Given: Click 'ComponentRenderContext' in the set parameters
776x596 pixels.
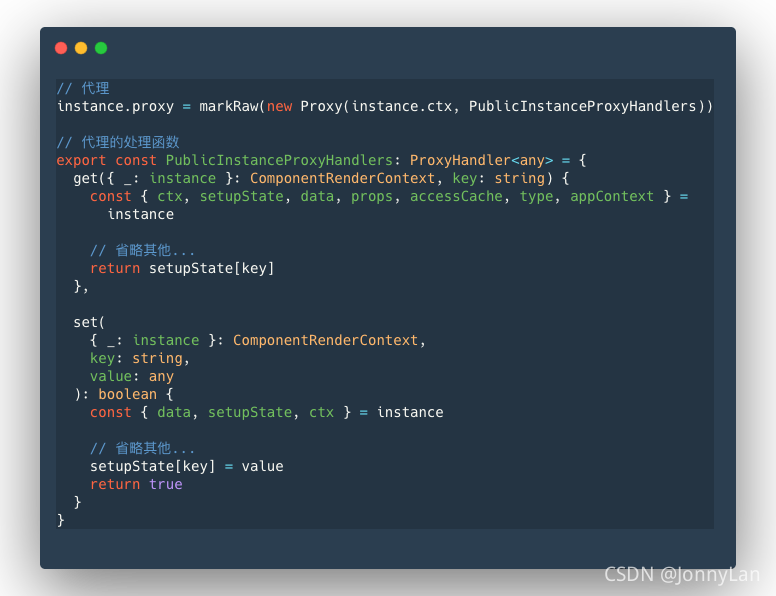Looking at the screenshot, I should click(x=326, y=341).
